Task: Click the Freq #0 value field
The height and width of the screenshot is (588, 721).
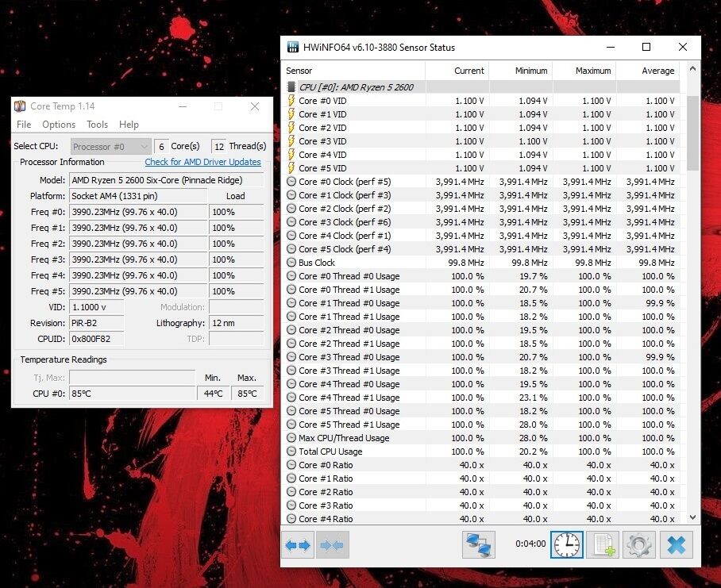Action: [x=138, y=212]
